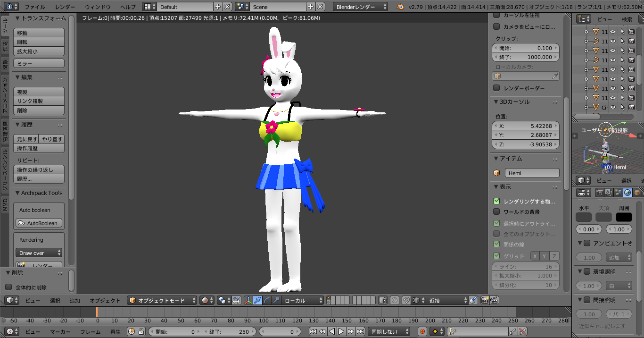Select the scale manipulator icon

point(276,300)
